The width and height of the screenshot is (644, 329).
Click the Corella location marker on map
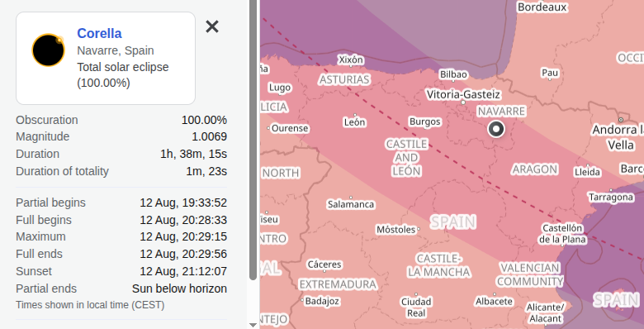coord(495,129)
